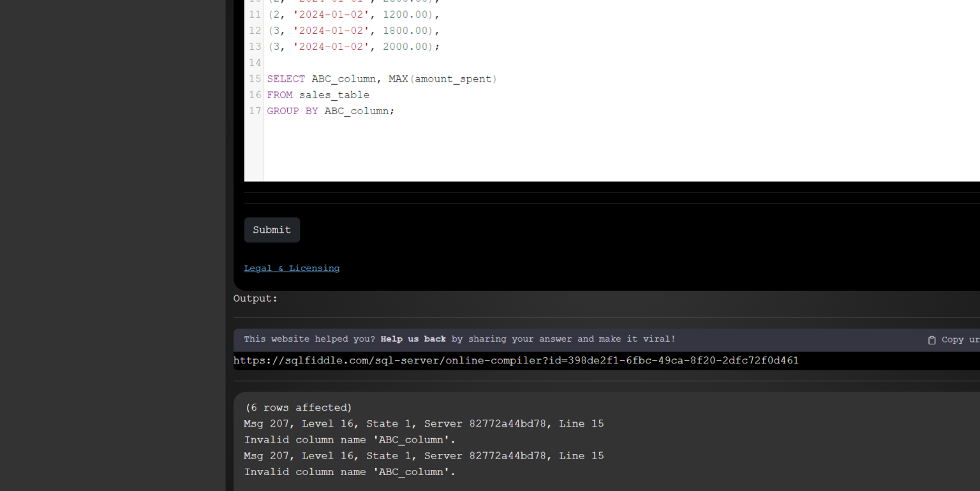
Task: Click the empty line 14 in the editor
Action: 319,62
